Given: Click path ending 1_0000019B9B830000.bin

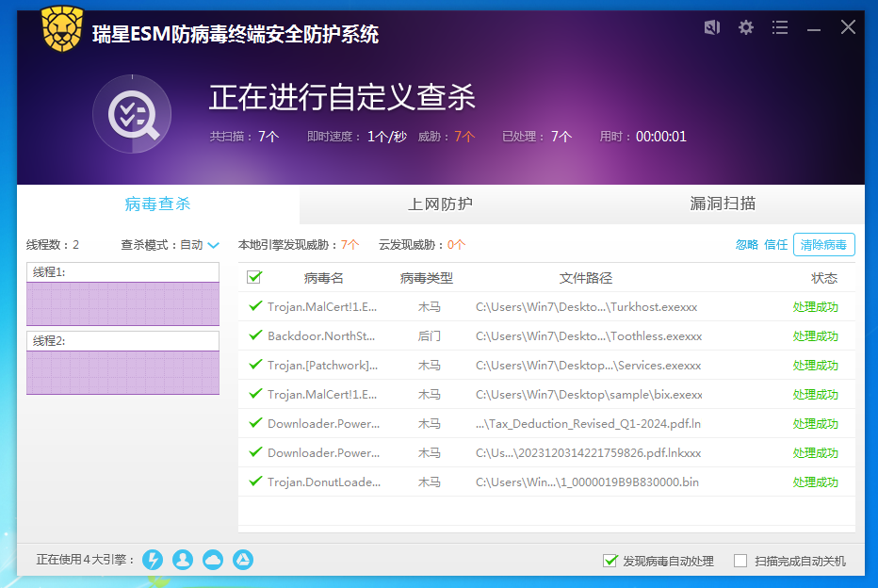Looking at the screenshot, I should (x=588, y=482).
